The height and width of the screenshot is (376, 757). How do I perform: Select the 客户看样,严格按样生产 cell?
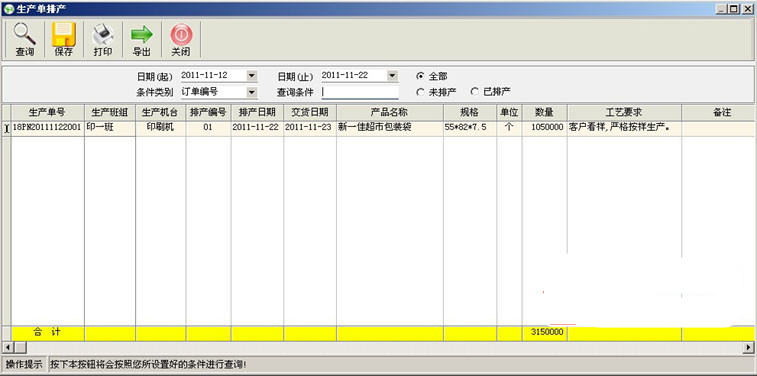624,128
